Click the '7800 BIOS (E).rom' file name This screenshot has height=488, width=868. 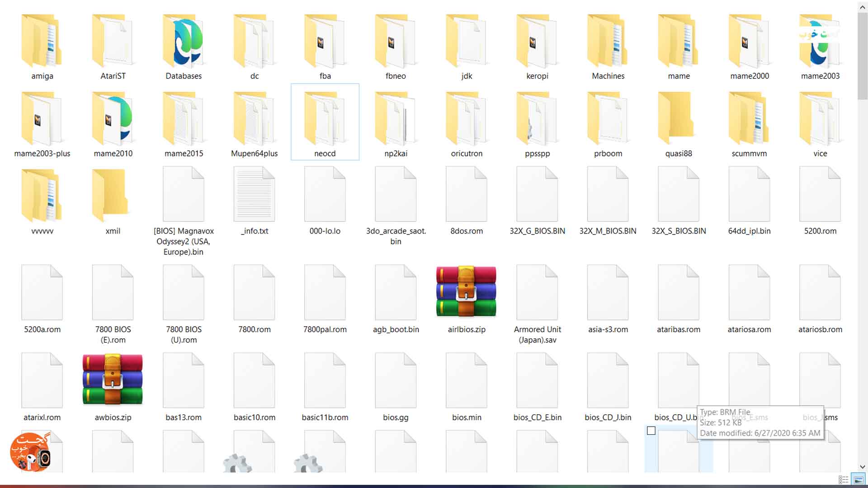pos(113,335)
